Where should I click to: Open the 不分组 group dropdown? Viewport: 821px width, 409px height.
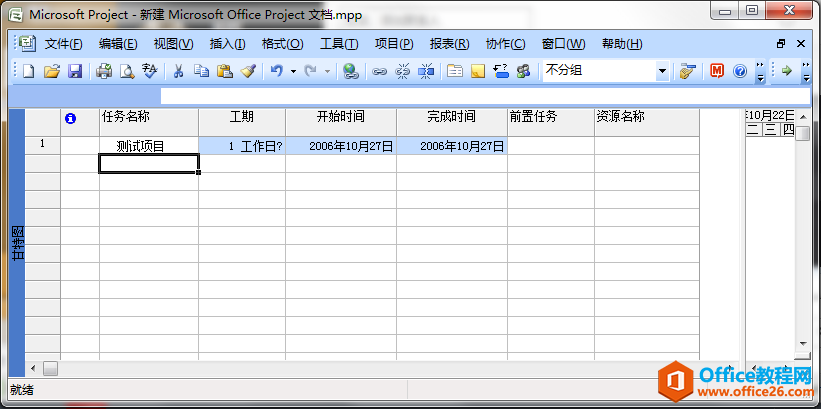pos(663,71)
